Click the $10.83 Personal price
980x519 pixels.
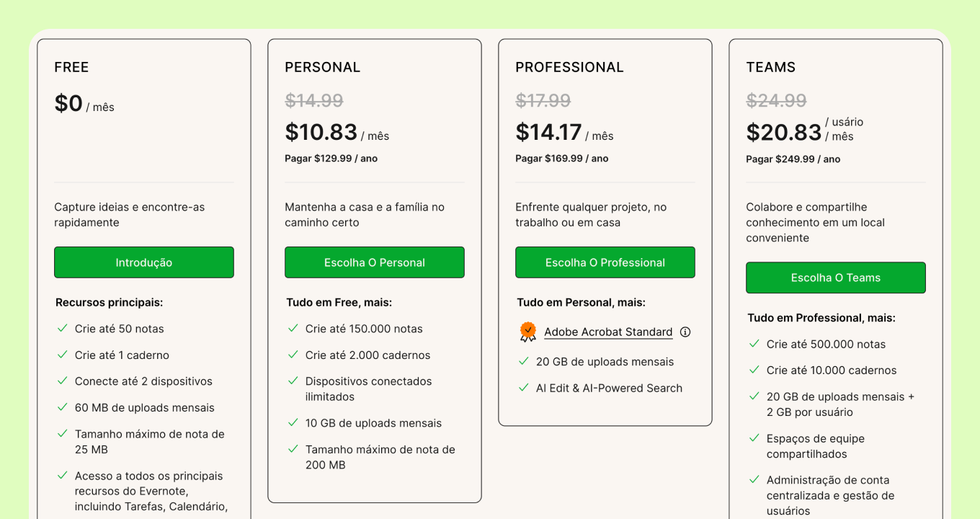click(x=321, y=132)
